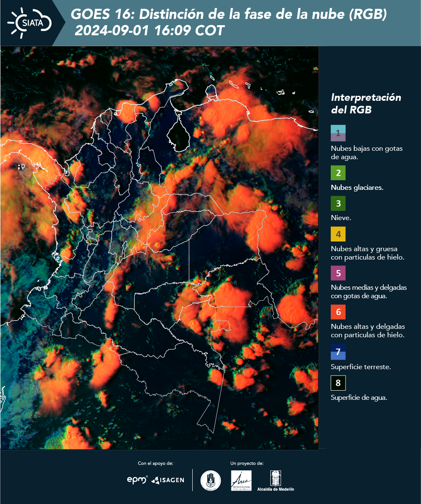Click the ISAGEN logo
This screenshot has height=504, width=421.
click(168, 480)
